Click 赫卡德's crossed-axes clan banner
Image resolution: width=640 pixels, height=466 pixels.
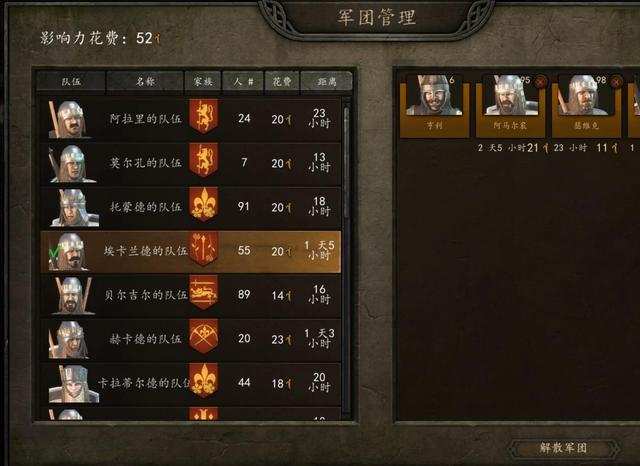click(203, 336)
